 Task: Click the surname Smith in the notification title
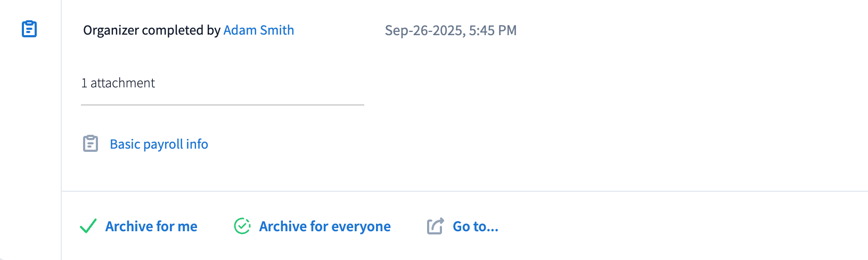coord(277,30)
